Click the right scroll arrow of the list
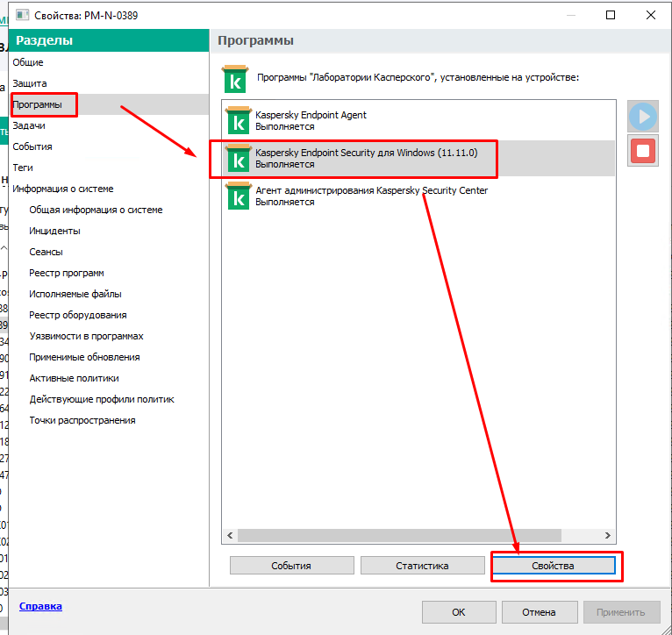This screenshot has height=635, width=672. [608, 535]
